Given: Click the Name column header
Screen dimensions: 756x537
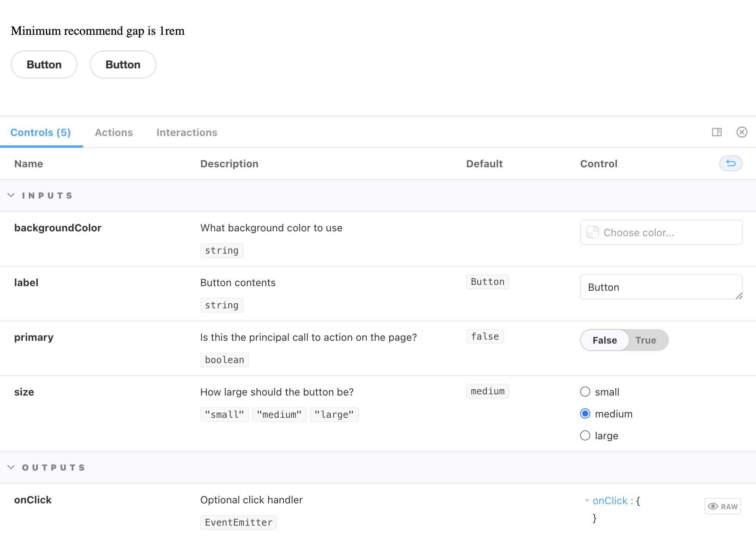Looking at the screenshot, I should (29, 164).
